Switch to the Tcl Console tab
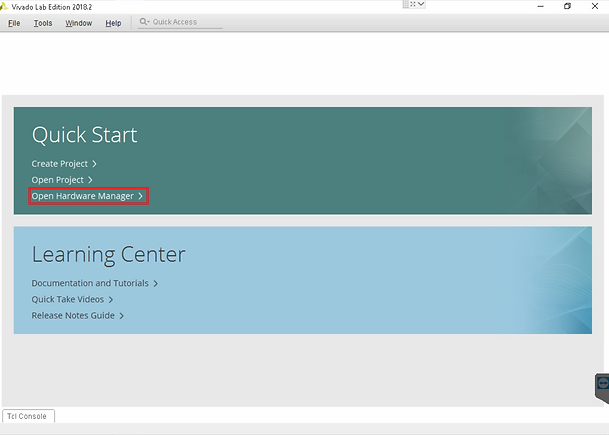The width and height of the screenshot is (609, 435). [x=27, y=416]
